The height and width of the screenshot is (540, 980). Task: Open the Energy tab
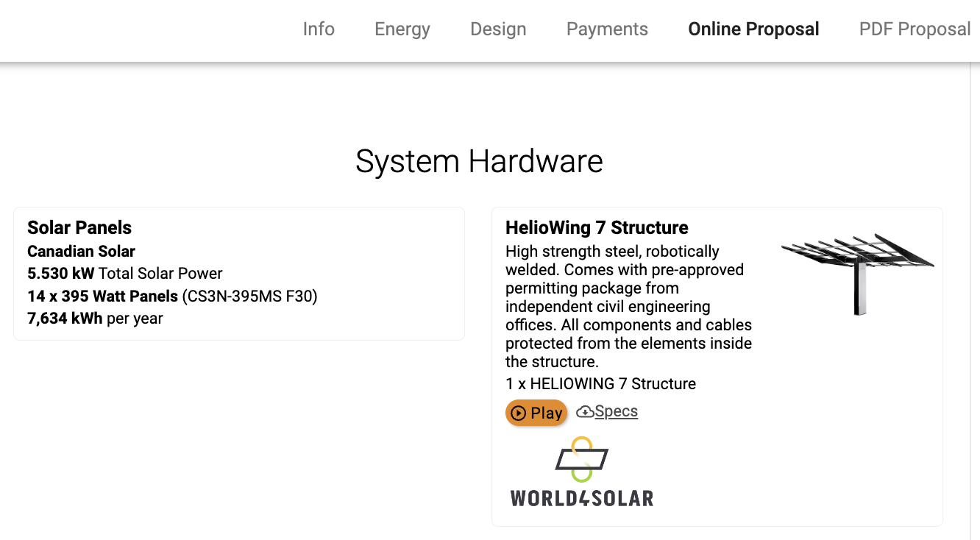pyautogui.click(x=402, y=29)
